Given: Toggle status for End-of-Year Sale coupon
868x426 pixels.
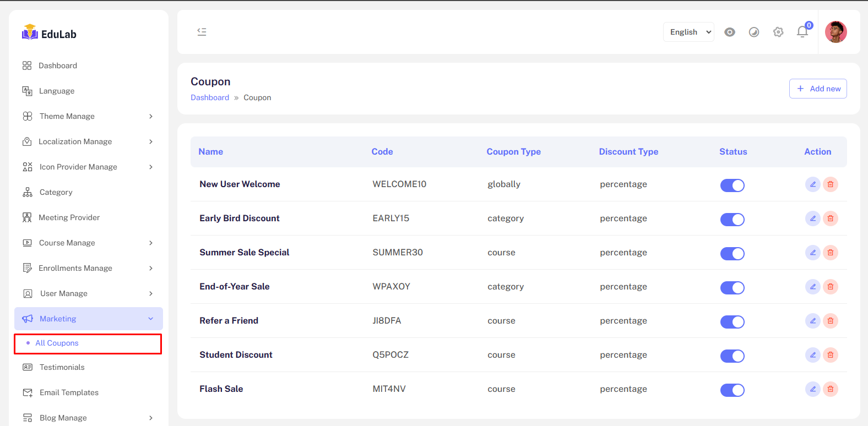Looking at the screenshot, I should coord(732,288).
